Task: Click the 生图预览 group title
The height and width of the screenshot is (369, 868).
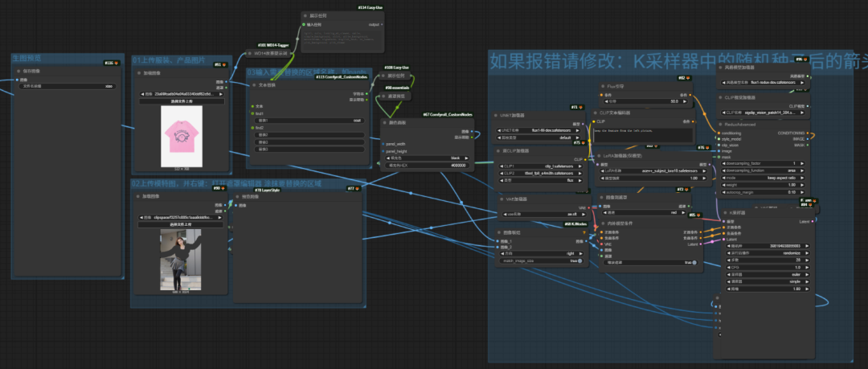Action: (27, 58)
